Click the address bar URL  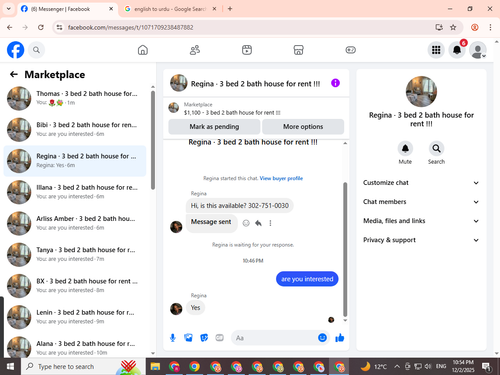pos(130,27)
